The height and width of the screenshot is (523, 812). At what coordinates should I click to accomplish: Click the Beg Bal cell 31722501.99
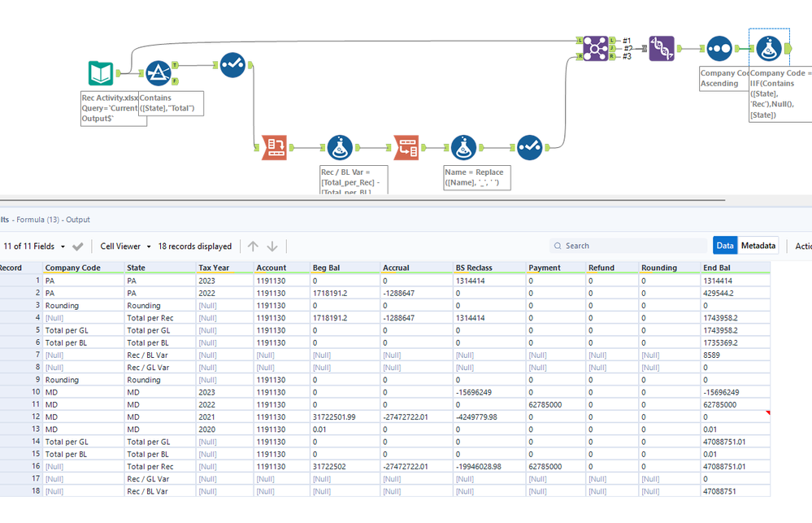click(345, 416)
